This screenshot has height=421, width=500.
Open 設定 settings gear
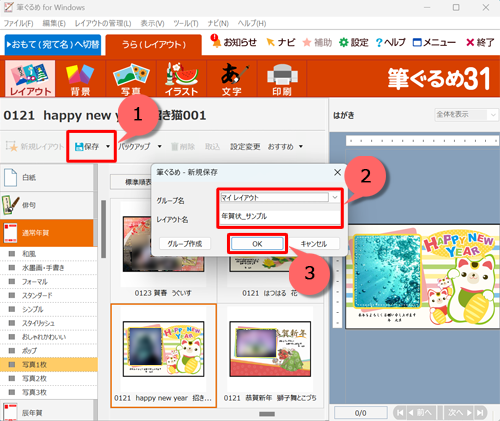tap(354, 42)
